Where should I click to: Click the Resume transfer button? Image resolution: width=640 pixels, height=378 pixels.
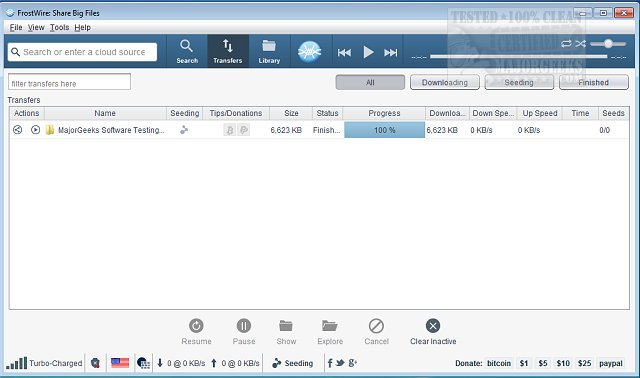pos(196,331)
